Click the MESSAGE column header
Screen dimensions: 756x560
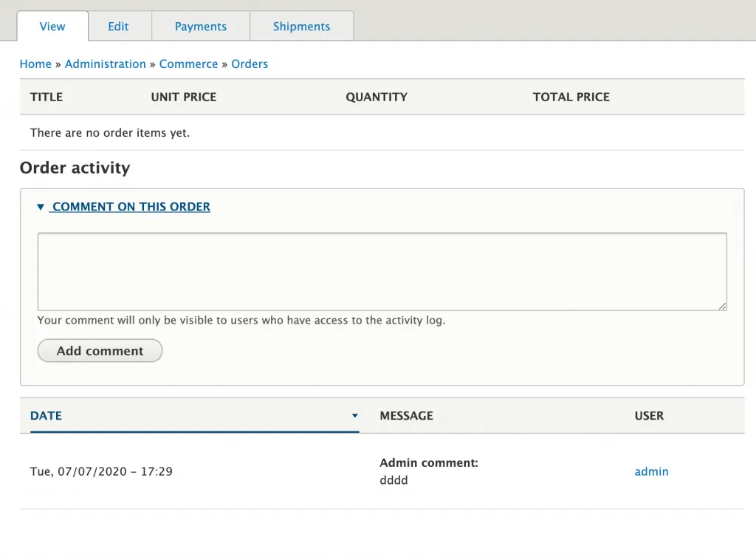click(406, 416)
